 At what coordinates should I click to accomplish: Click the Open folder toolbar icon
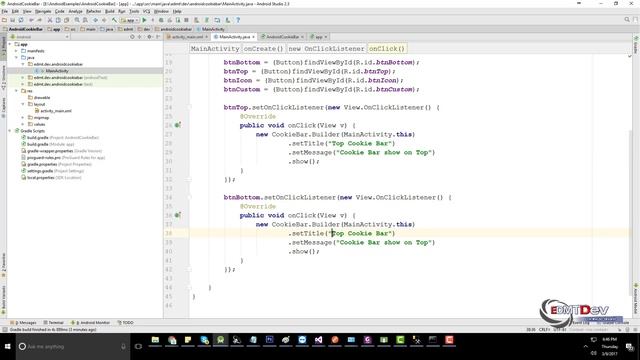click(4, 20)
